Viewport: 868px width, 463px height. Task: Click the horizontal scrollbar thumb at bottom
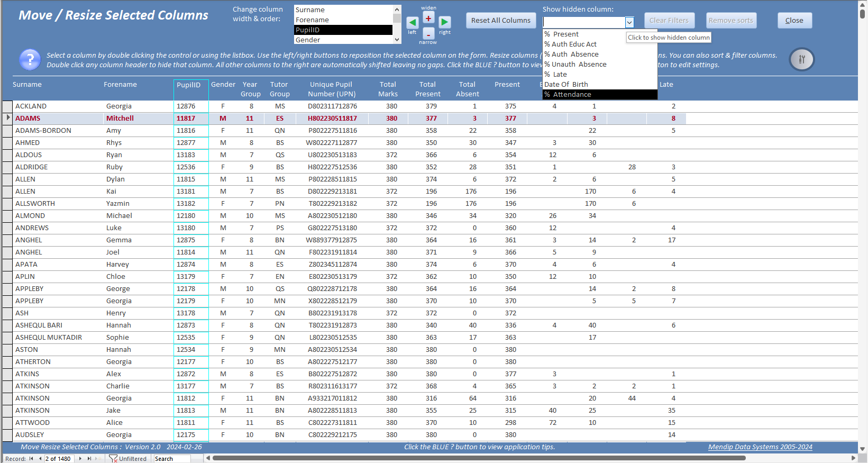pos(479,458)
